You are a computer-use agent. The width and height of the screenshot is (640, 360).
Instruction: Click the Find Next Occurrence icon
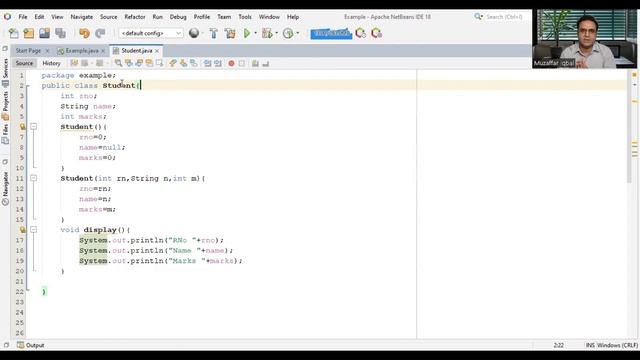[139, 63]
